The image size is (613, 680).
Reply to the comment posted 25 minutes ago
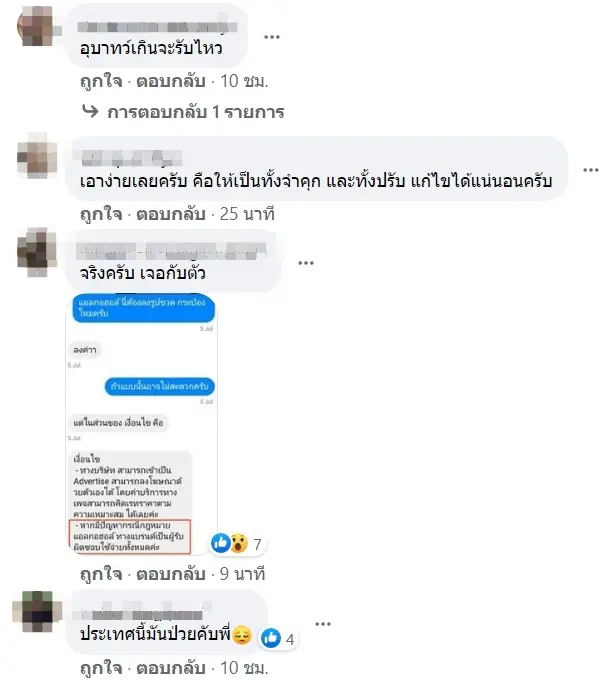tap(171, 214)
